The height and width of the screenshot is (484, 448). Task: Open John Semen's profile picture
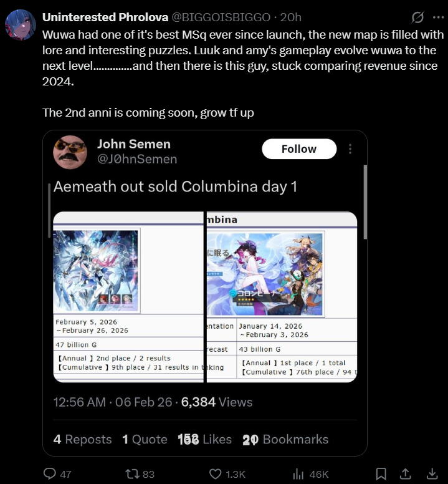pos(70,152)
